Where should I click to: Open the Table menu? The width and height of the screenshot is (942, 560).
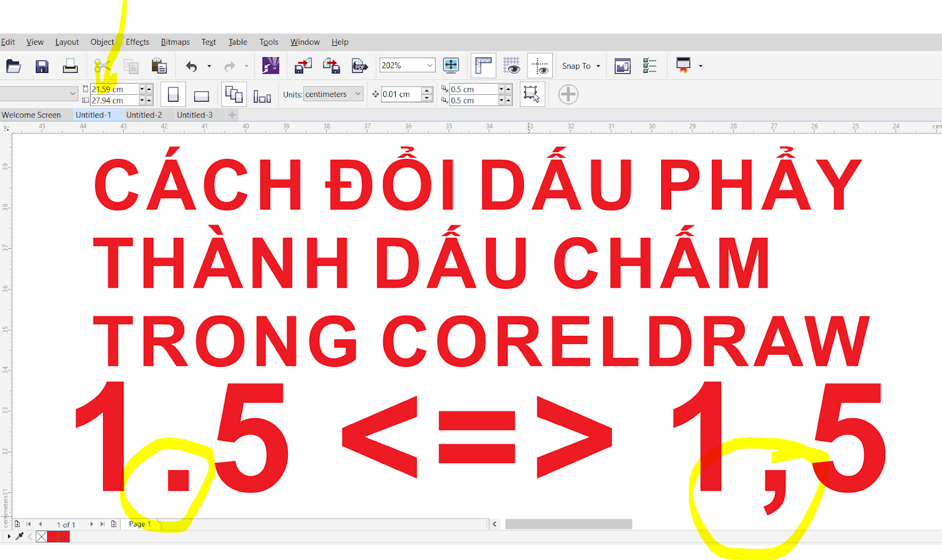pos(237,42)
